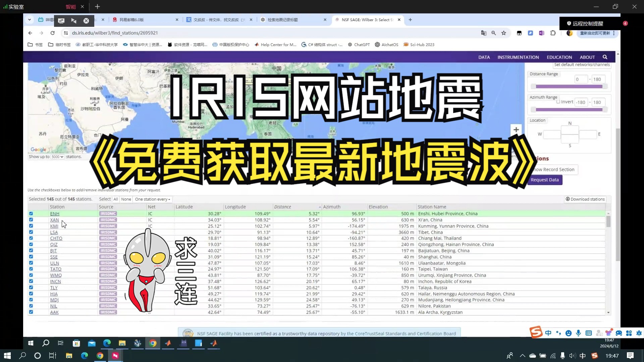Click the KMI station hyperlink
This screenshot has width=644, height=362.
point(54,226)
